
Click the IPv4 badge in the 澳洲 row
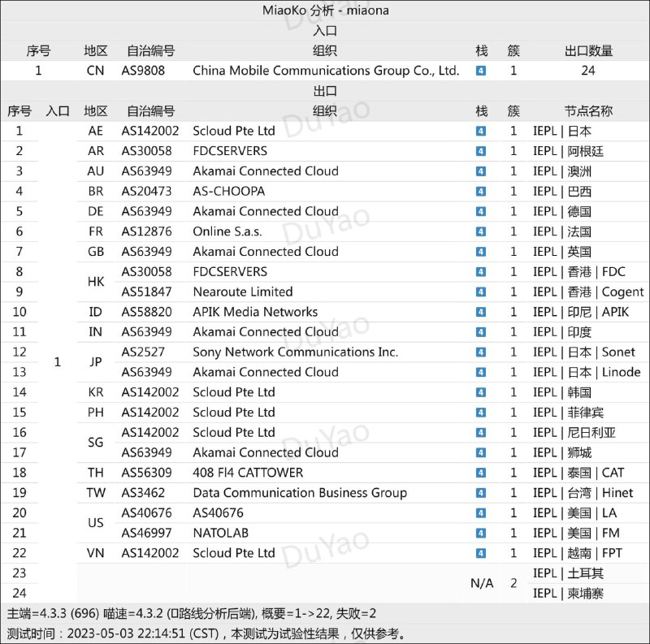coord(481,171)
